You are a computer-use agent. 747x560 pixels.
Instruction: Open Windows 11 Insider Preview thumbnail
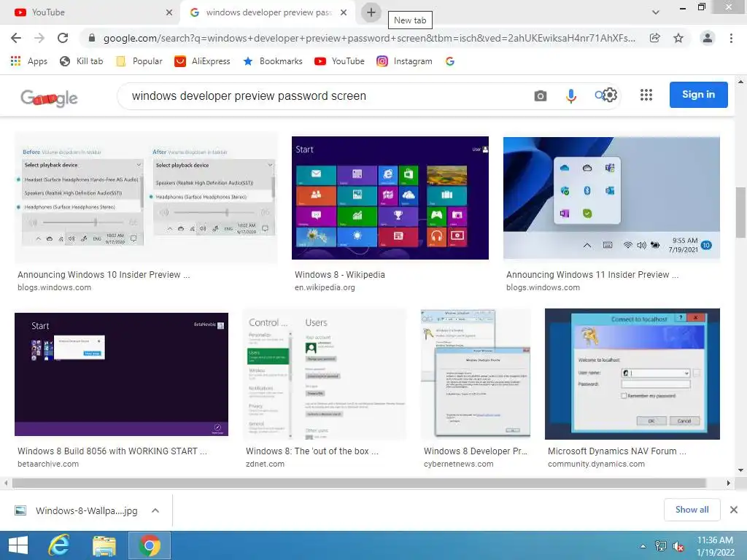(x=612, y=198)
